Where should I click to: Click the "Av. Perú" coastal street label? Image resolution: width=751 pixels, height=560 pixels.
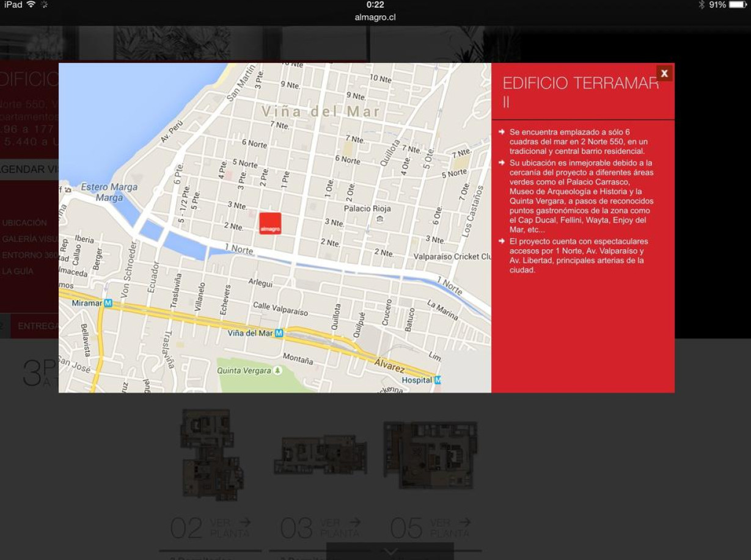[x=172, y=131]
